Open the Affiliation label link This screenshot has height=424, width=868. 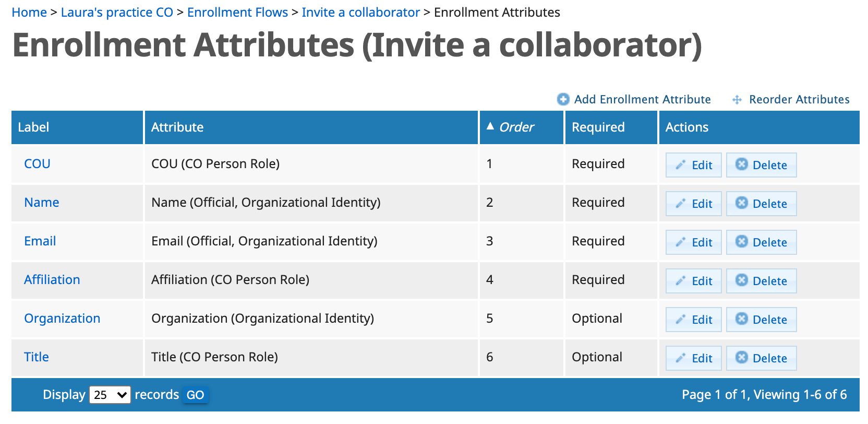pos(52,280)
